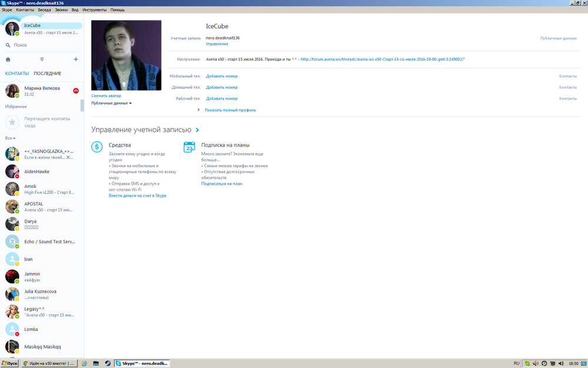The width and height of the screenshot is (588, 368).
Task: Open the Все contacts filter dropdown
Action: coord(10,138)
